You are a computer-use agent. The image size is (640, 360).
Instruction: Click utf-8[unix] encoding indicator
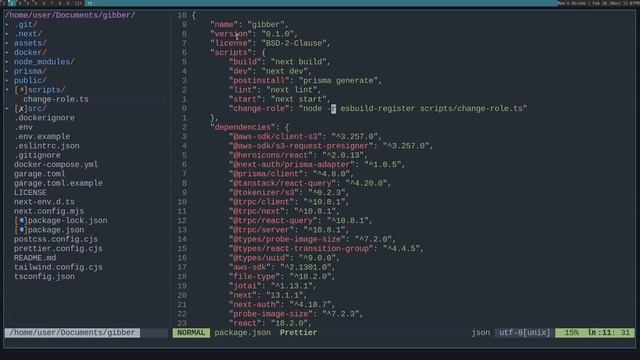pos(524,333)
